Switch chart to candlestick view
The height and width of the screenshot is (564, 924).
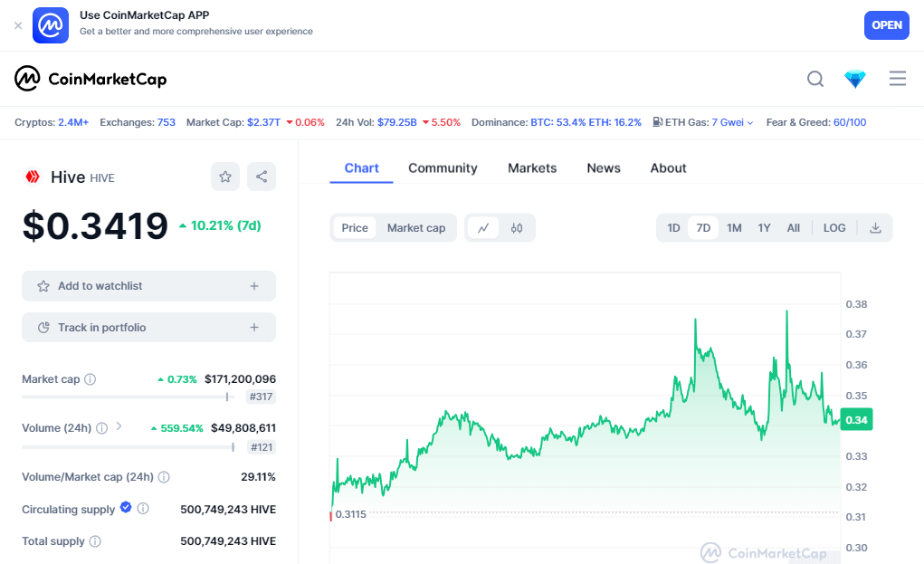pyautogui.click(x=517, y=228)
